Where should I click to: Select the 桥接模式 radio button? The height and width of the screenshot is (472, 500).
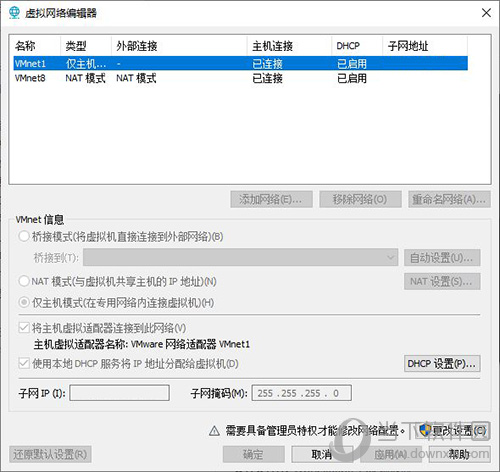point(24,236)
